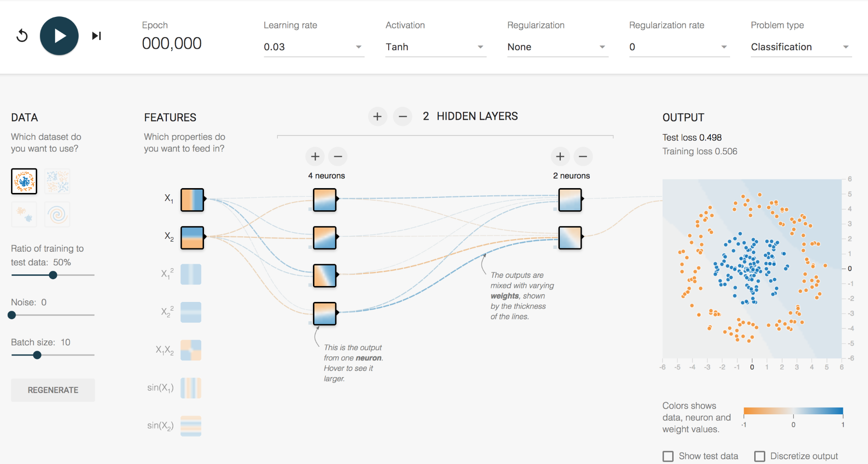The height and width of the screenshot is (464, 868).
Task: Enable the X1X2 product feature
Action: pos(191,350)
